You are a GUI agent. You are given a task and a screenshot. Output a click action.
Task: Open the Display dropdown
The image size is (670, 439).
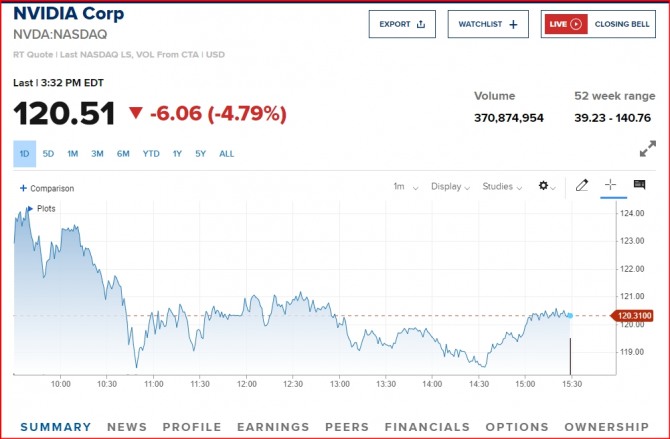[x=450, y=186]
